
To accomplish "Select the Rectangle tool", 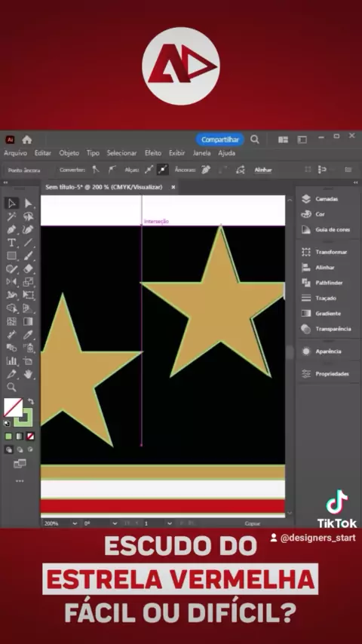I will [x=11, y=256].
